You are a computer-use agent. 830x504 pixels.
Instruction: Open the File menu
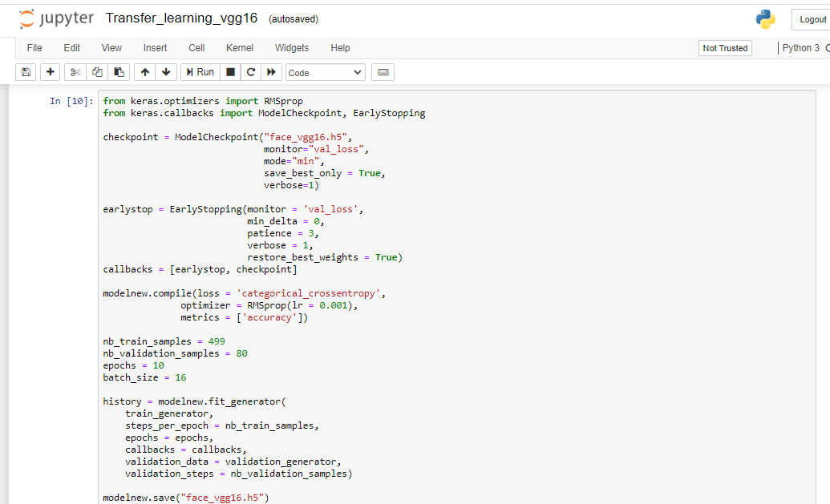[34, 48]
